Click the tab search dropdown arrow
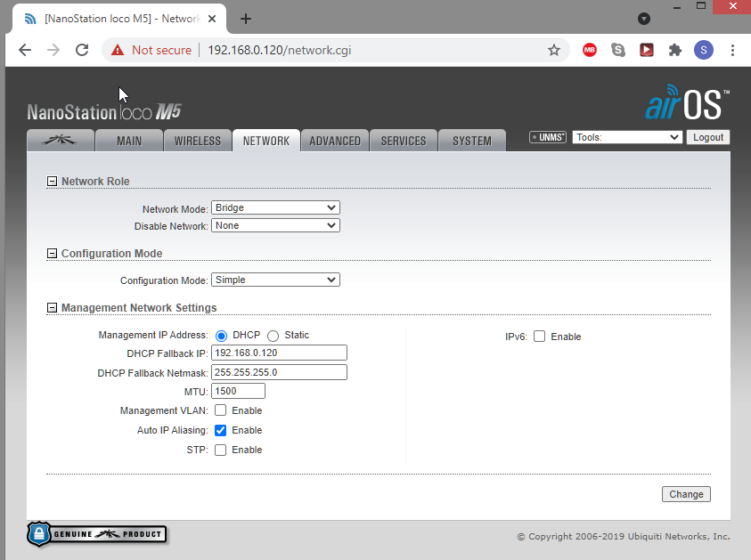The image size is (751, 560). tap(644, 19)
